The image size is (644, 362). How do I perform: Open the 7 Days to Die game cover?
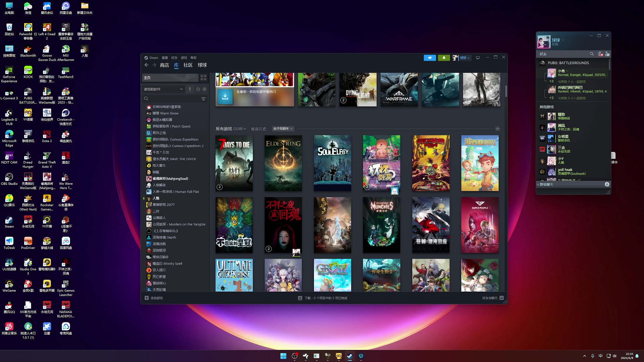(234, 163)
